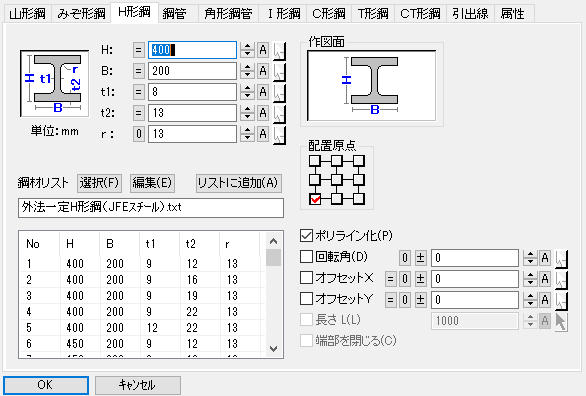This screenshot has height=396, width=586.
Task: Click the ± button for 回転角
Action: coord(420,258)
